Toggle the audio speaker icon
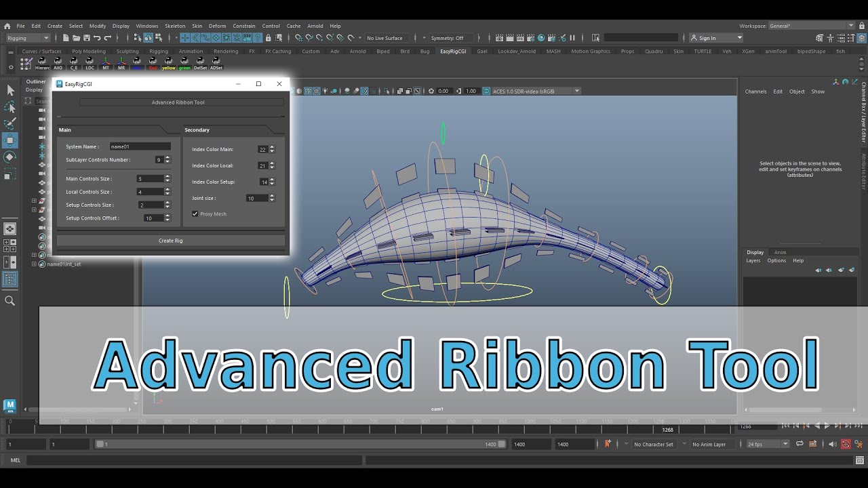Viewport: 868px width, 488px height. (x=832, y=444)
